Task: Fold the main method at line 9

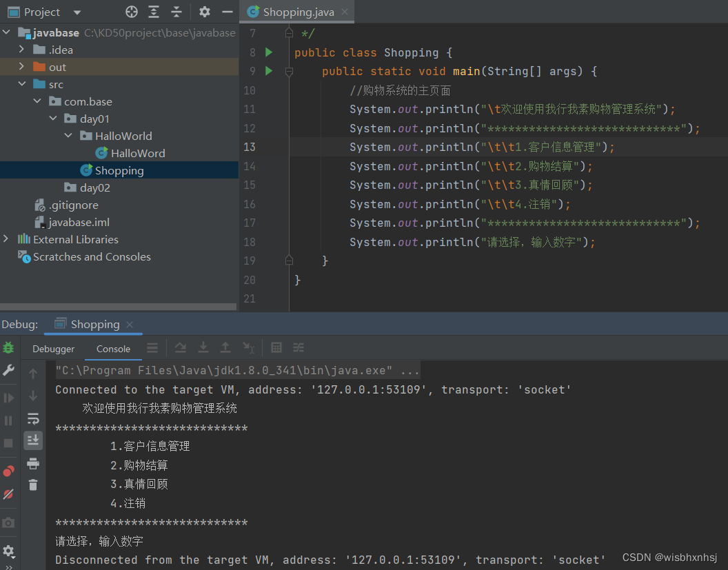Action: tap(289, 70)
